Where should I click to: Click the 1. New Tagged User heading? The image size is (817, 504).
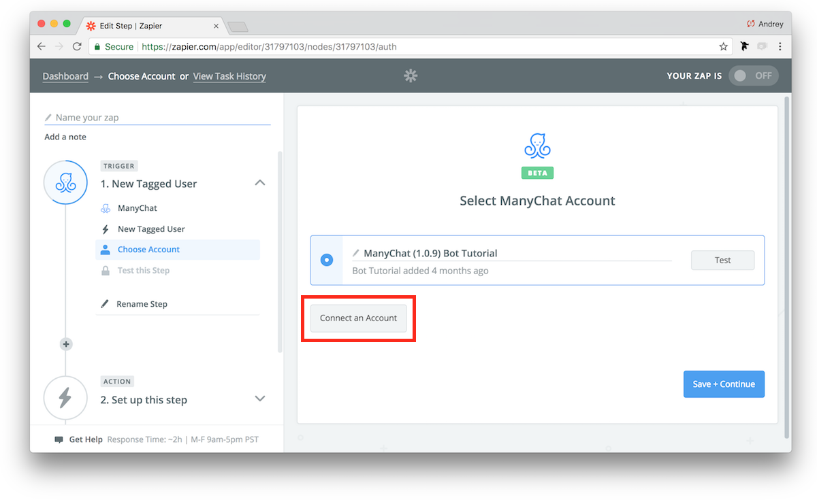point(148,184)
